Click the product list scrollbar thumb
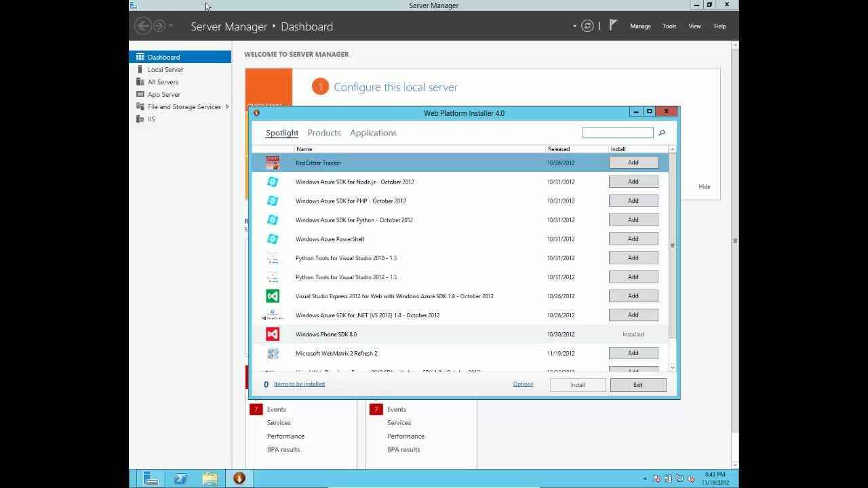 click(x=672, y=245)
